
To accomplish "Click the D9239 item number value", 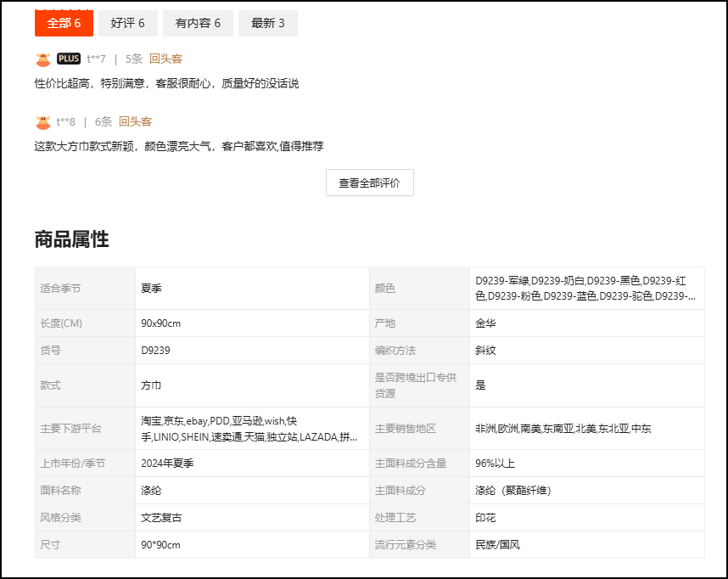I will coord(155,351).
